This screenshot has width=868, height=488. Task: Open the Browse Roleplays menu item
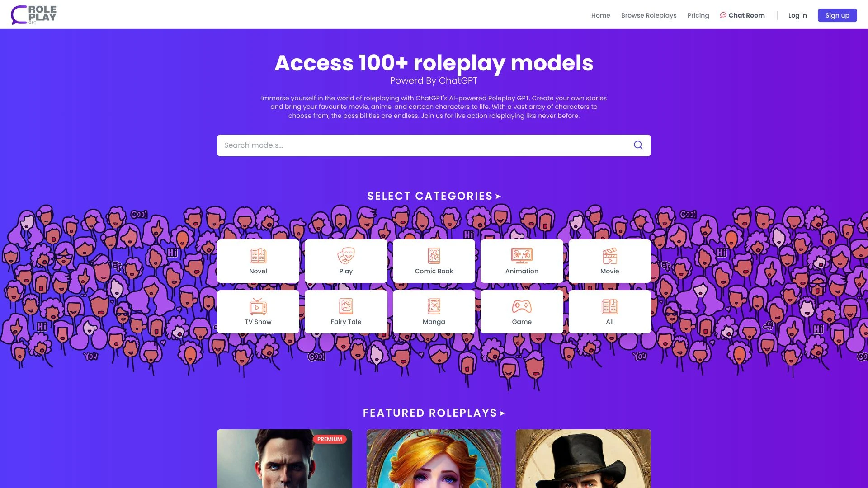pos(649,15)
